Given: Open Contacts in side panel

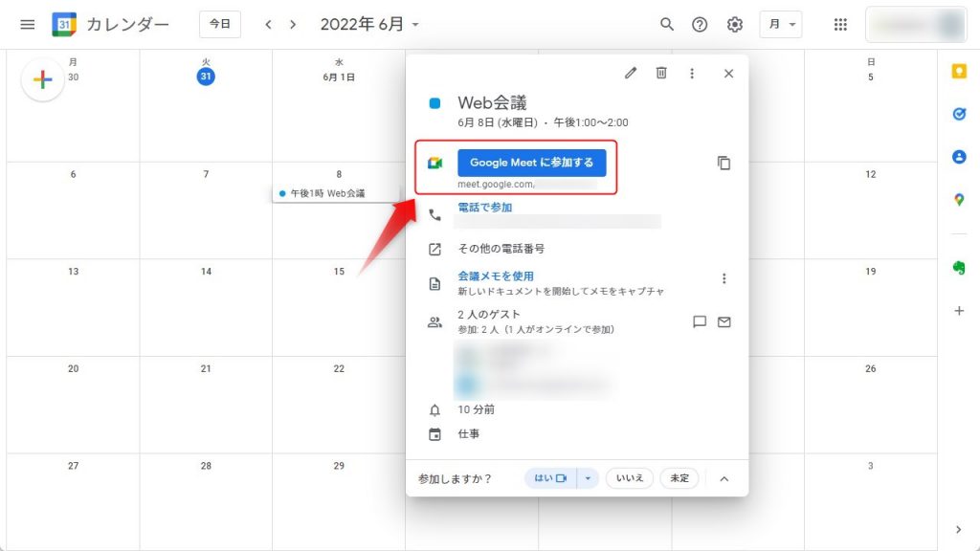Looking at the screenshot, I should click(x=959, y=157).
